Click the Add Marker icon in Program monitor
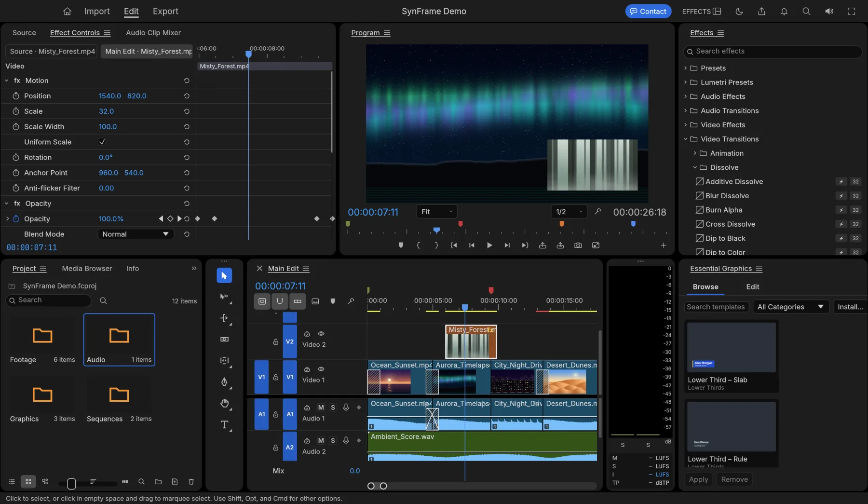This screenshot has width=868, height=504. (401, 245)
